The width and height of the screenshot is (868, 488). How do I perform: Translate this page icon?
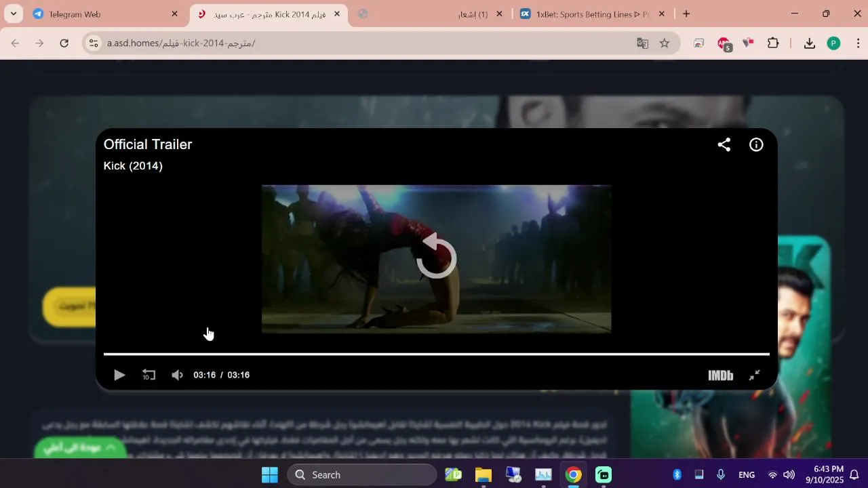642,43
